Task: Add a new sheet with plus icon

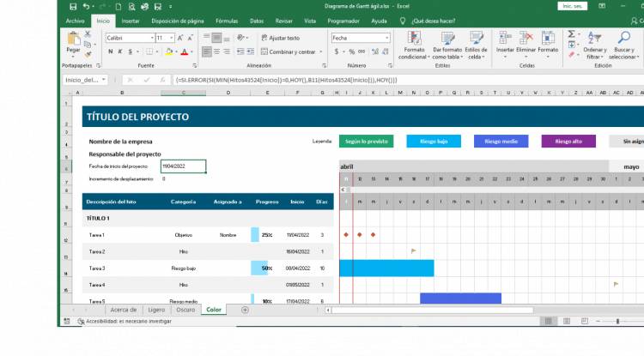Action: (246, 310)
